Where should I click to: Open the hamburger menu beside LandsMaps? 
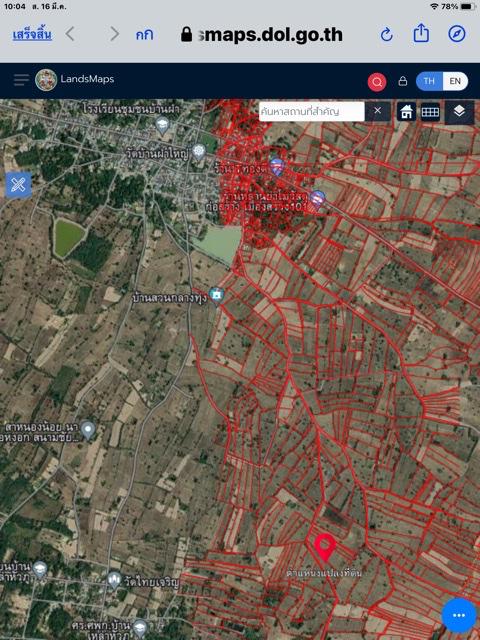point(21,80)
